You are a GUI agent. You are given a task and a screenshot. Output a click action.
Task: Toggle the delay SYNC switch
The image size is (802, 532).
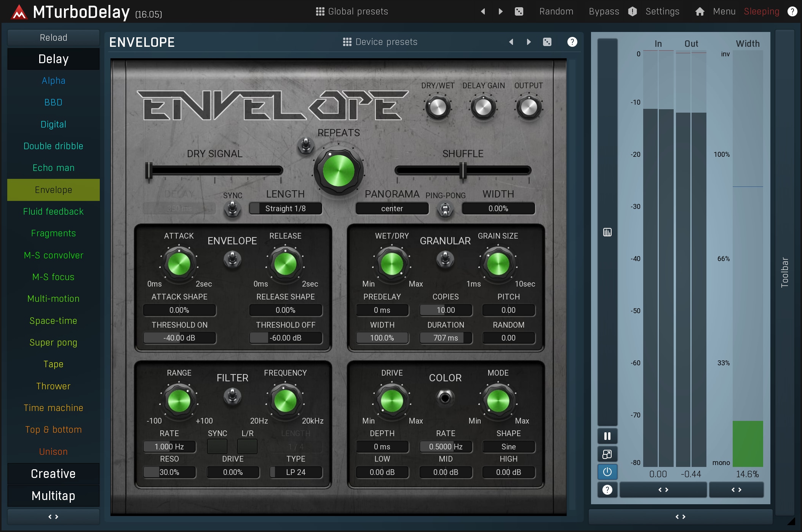(232, 209)
